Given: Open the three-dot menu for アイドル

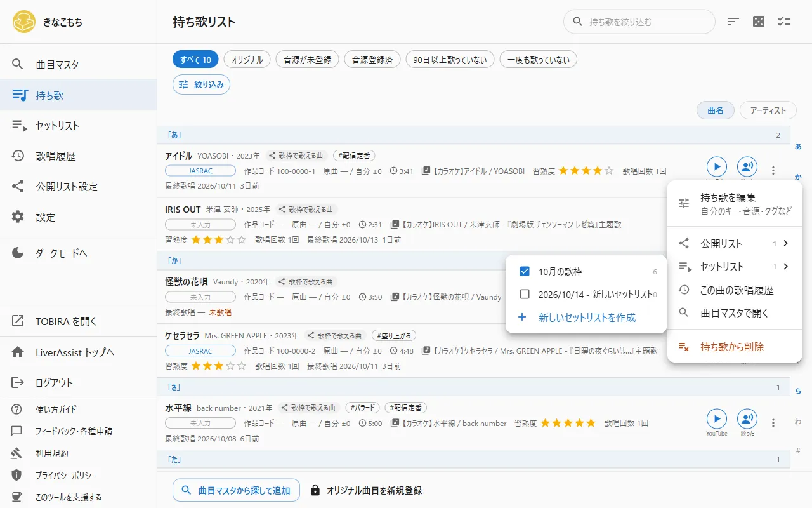Looking at the screenshot, I should (x=773, y=171).
